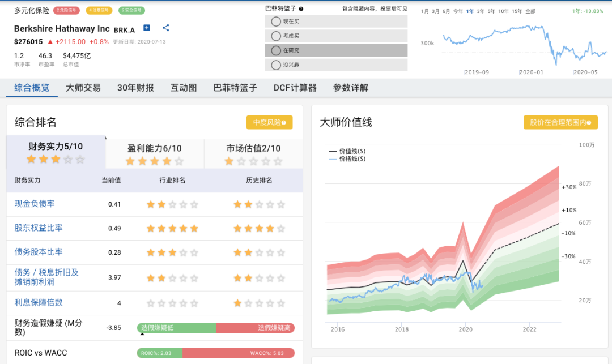The width and height of the screenshot is (612, 364).
Task: Set chart range to 今年
Action: [x=458, y=11]
